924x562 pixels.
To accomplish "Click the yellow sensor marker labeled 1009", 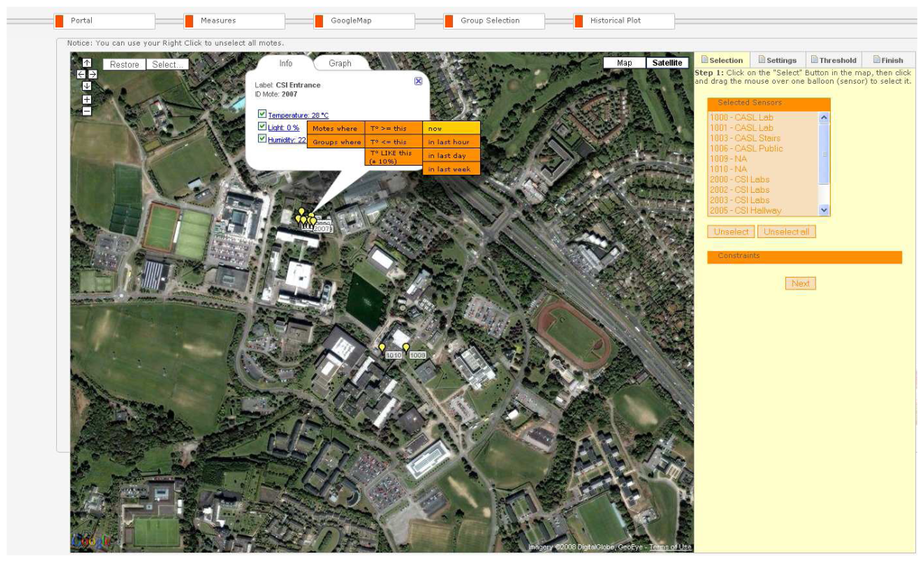I will (406, 347).
